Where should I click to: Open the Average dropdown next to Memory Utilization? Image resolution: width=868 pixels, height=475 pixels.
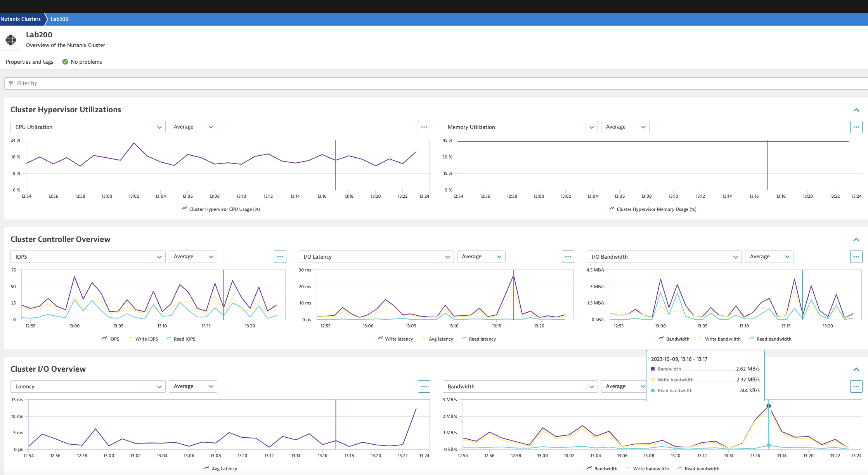[625, 127]
